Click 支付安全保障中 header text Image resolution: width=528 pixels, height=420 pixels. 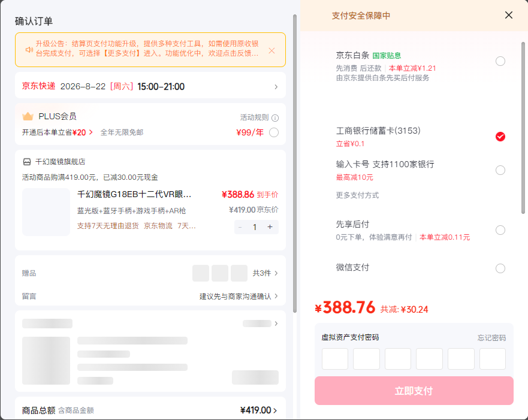(361, 16)
